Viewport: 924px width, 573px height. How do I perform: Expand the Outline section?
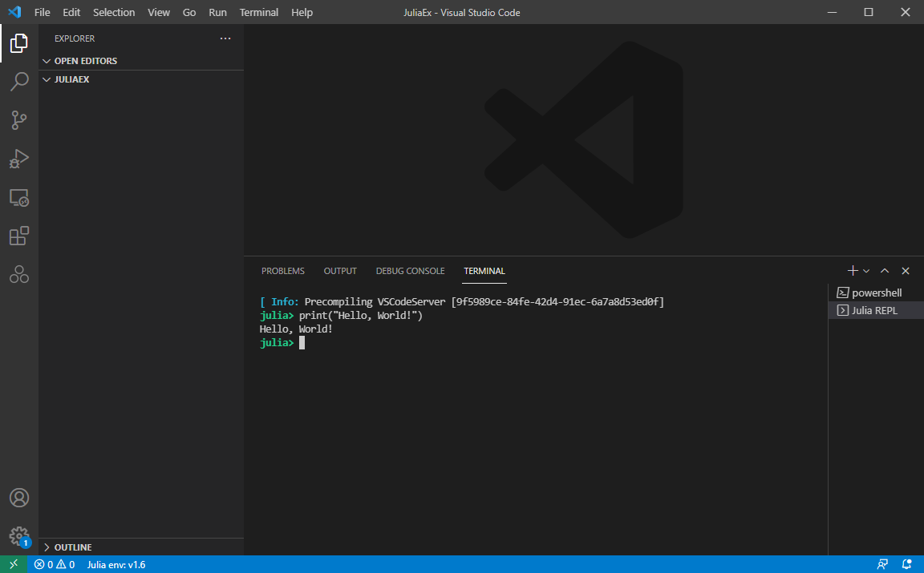(x=141, y=547)
